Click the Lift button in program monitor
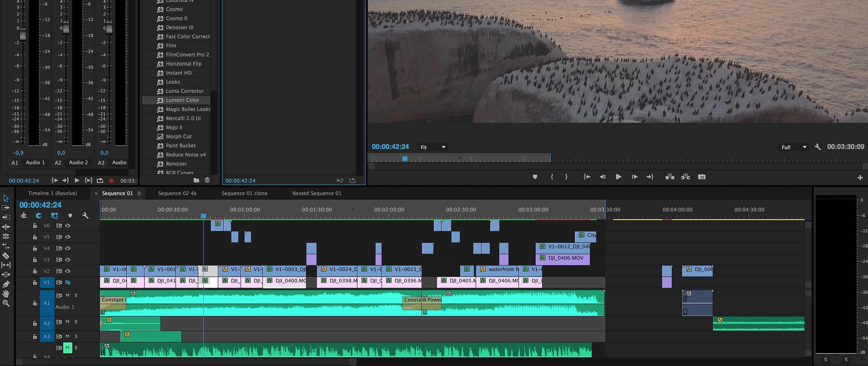The width and height of the screenshot is (868, 366). pyautogui.click(x=670, y=177)
